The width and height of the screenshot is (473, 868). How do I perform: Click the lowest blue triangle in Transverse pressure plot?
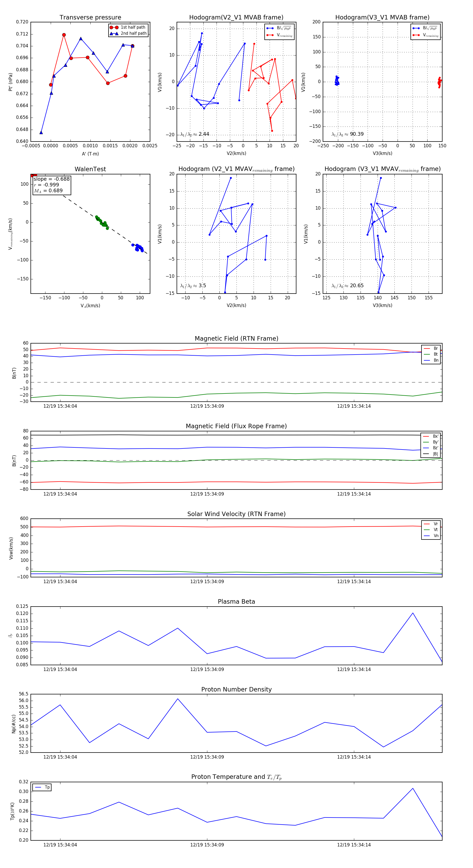coord(41,132)
